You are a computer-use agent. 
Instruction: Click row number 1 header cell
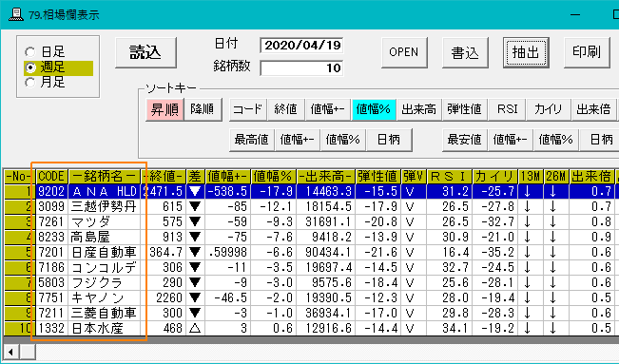click(19, 191)
